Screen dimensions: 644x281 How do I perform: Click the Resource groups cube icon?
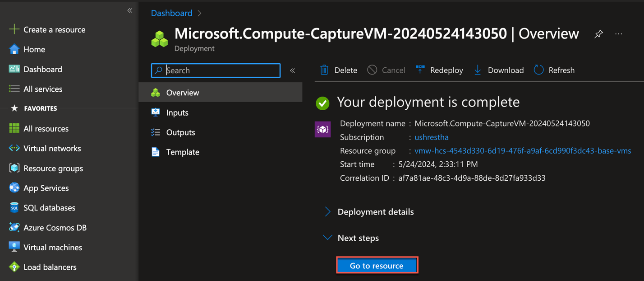[14, 168]
